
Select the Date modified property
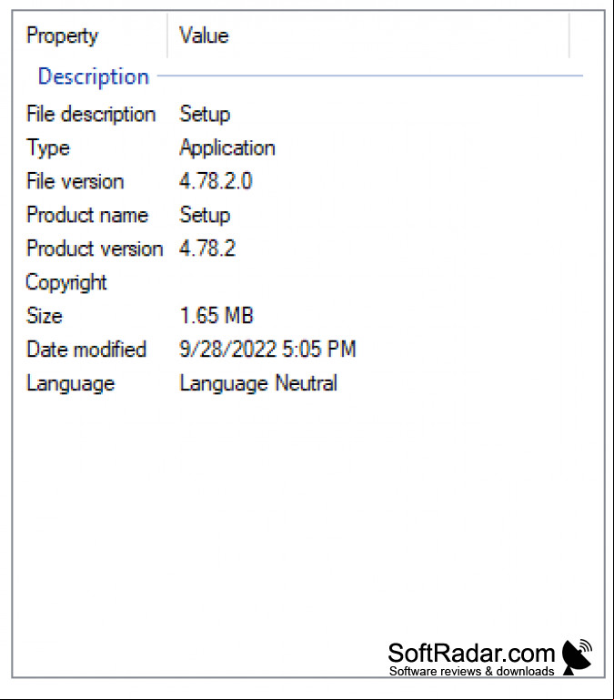86,350
